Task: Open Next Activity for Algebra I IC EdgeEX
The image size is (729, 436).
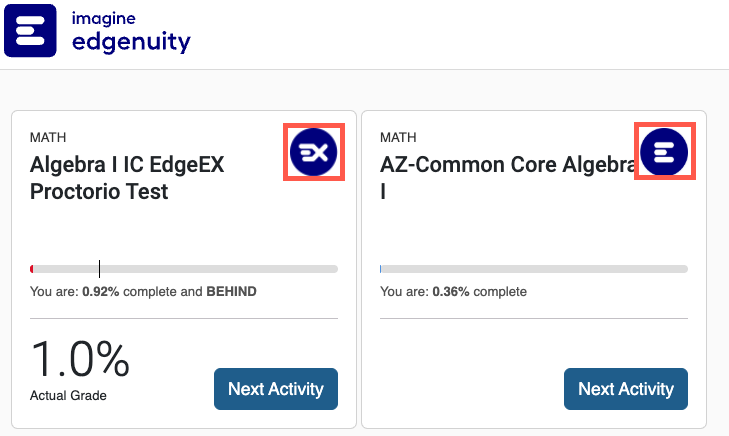Action: (276, 389)
